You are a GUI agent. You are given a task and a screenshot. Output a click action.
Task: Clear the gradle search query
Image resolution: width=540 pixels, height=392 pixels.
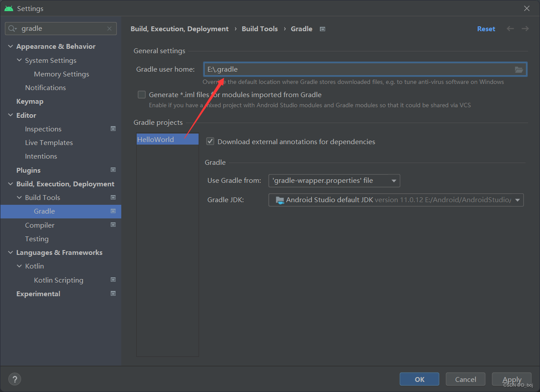coord(109,29)
